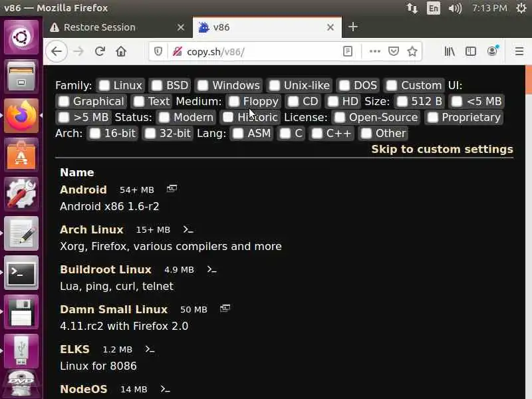Bookmark this page with the star
Screen dimensions: 532x399
click(x=412, y=52)
